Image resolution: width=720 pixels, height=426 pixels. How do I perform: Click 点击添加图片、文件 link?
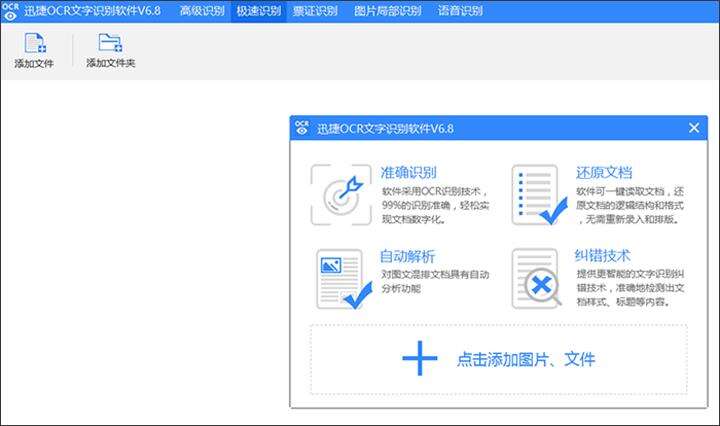(526, 359)
